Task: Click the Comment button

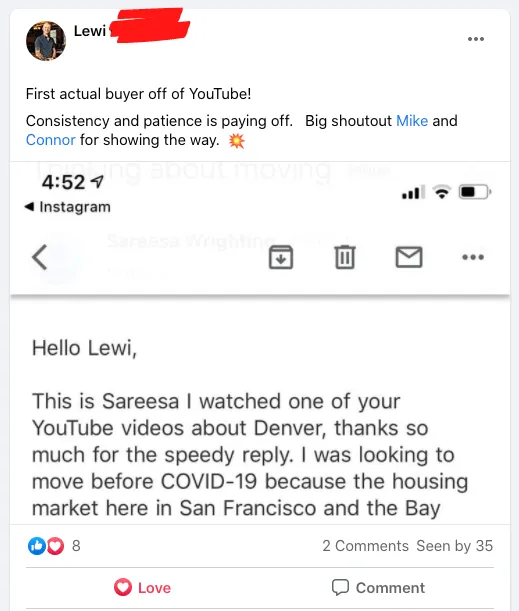Action: pyautogui.click(x=378, y=588)
